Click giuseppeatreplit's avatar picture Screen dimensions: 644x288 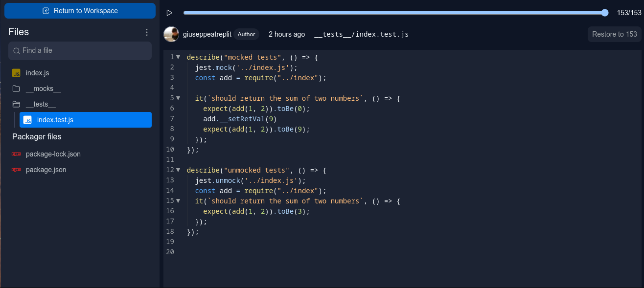pos(171,34)
